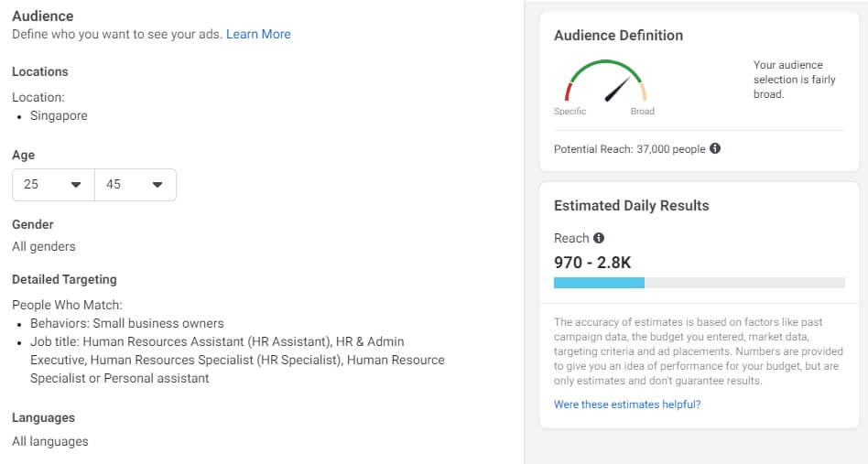Open the minimum age dropdown showing 25
This screenshot has width=868, height=464.
pyautogui.click(x=53, y=185)
